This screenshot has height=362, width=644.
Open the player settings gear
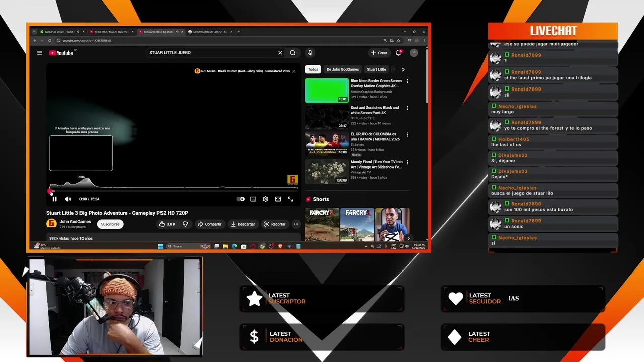coord(266,199)
